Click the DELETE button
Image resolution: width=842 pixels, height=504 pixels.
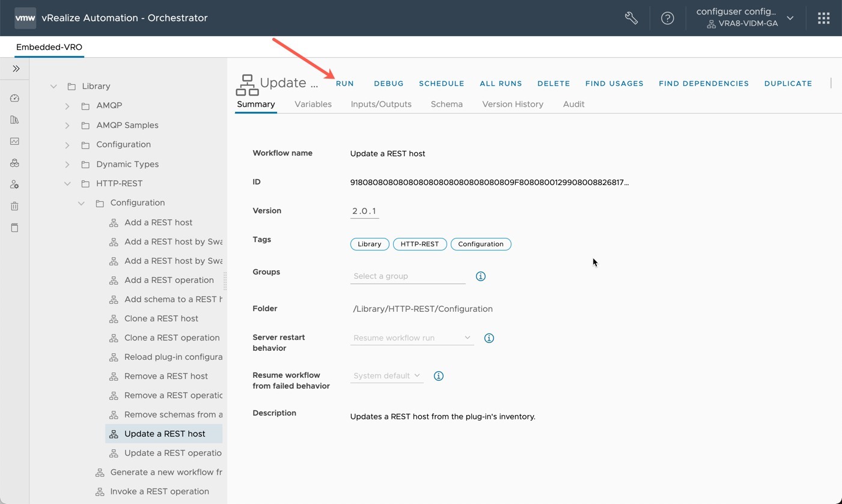click(x=554, y=83)
